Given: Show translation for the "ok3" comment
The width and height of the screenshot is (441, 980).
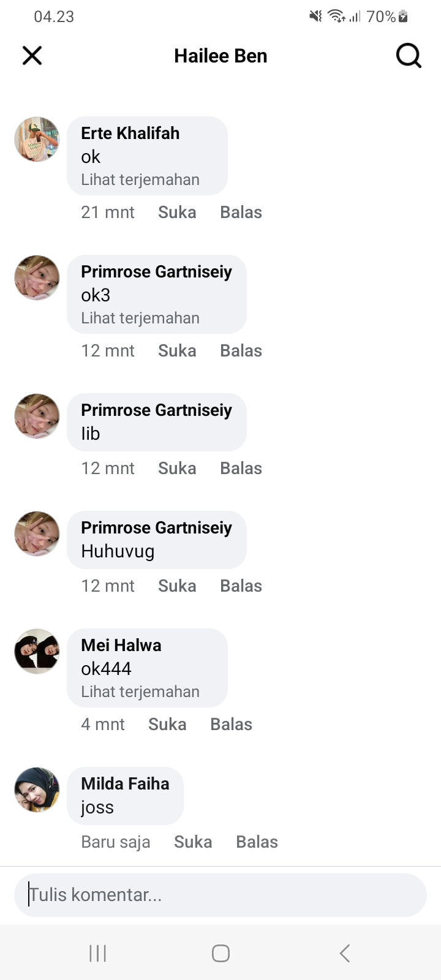Looking at the screenshot, I should pos(140,318).
